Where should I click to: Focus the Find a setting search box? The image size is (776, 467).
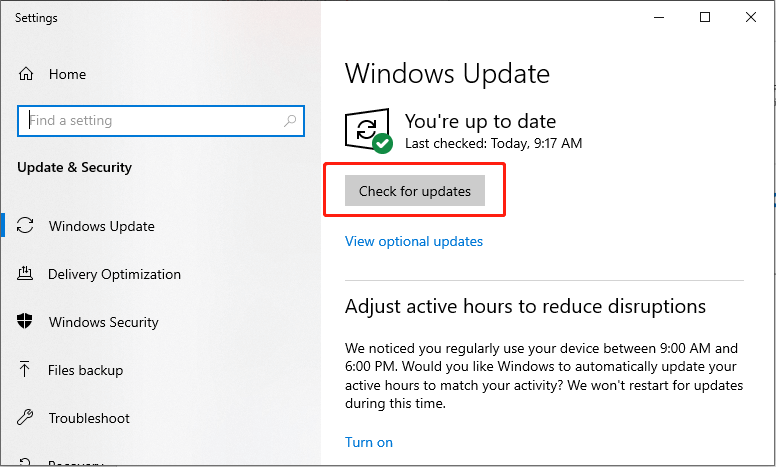tap(150, 121)
